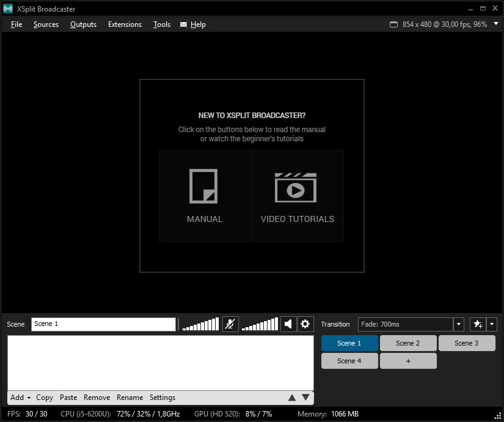Click the resolution display icon
Viewport: 504px width, 422px height.
[393, 24]
